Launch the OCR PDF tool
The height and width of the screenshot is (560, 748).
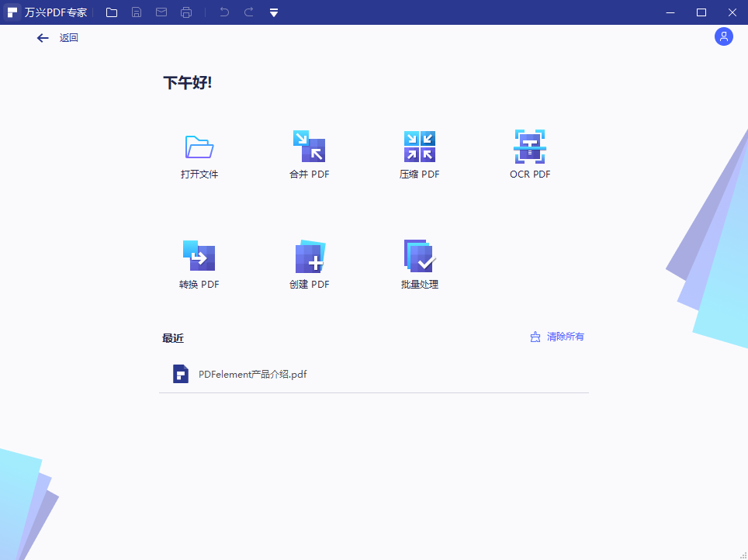[x=530, y=152]
